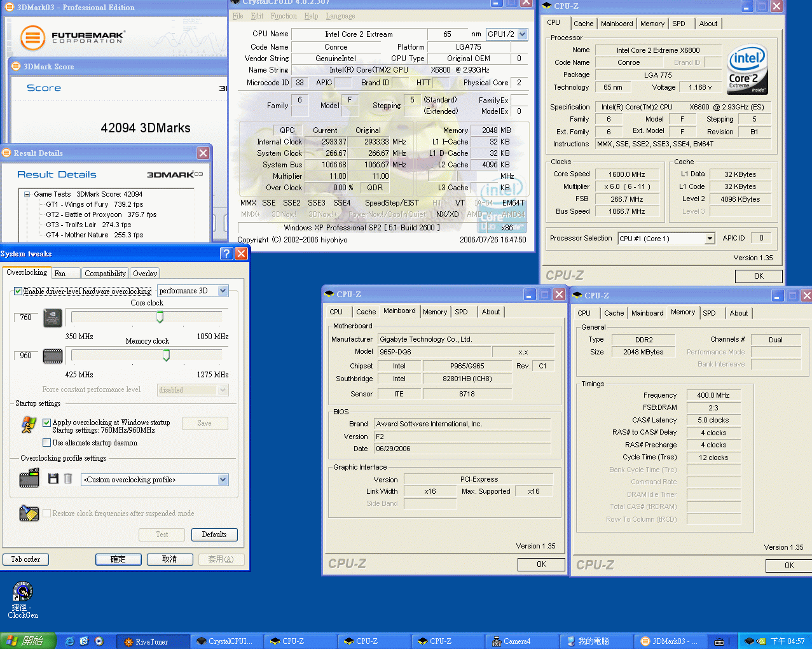Viewport: 812px width, 649px height.
Task: Open the My Computer taskbar item
Action: [596, 641]
